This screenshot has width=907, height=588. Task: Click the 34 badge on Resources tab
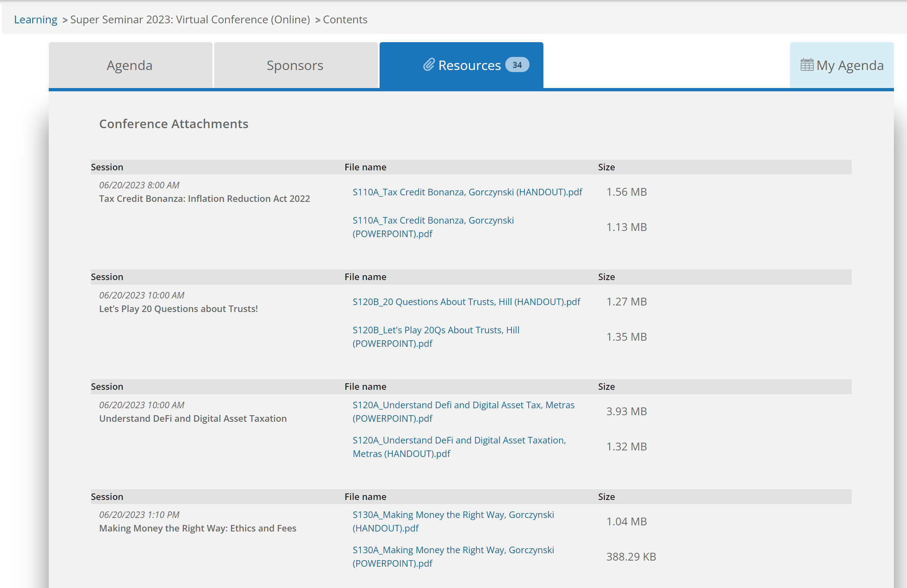(517, 65)
